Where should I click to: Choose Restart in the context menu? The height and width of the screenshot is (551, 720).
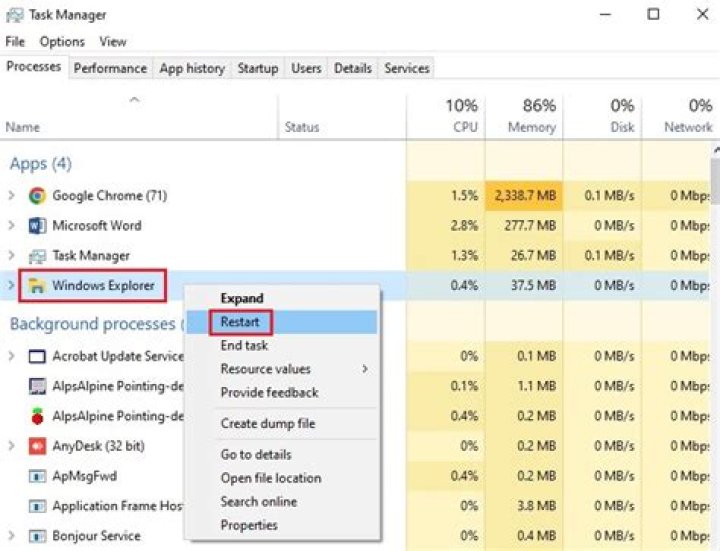[x=282, y=322]
